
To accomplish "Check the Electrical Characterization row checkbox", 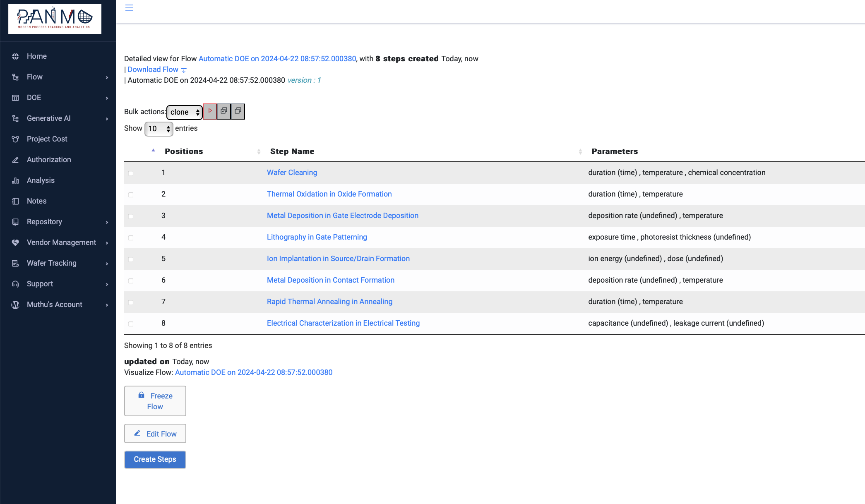I will [x=131, y=324].
